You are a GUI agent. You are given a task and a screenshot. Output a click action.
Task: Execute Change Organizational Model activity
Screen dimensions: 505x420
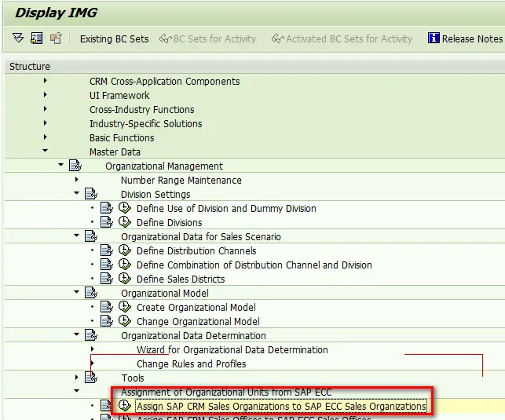point(125,321)
